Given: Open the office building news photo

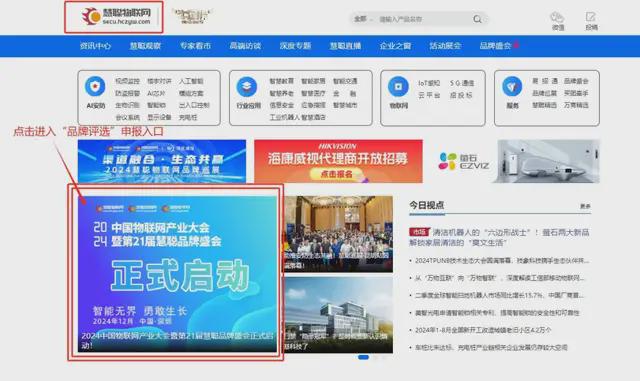Looking at the screenshot, I should click(338, 315).
